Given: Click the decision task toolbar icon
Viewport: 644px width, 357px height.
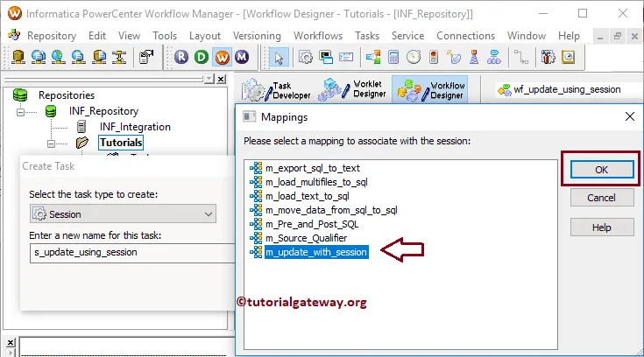Looking at the screenshot, I should click(373, 57).
